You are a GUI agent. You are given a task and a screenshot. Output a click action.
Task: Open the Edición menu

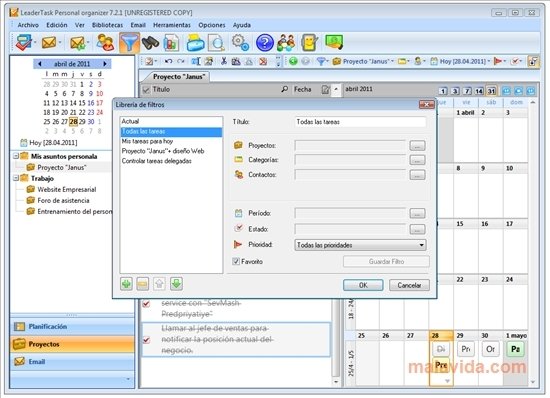(57, 25)
